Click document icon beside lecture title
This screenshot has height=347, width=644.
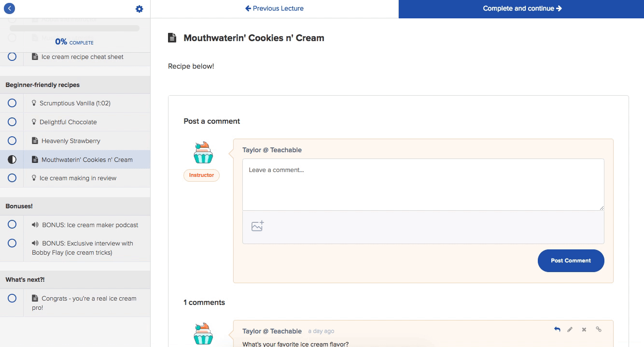coord(172,38)
